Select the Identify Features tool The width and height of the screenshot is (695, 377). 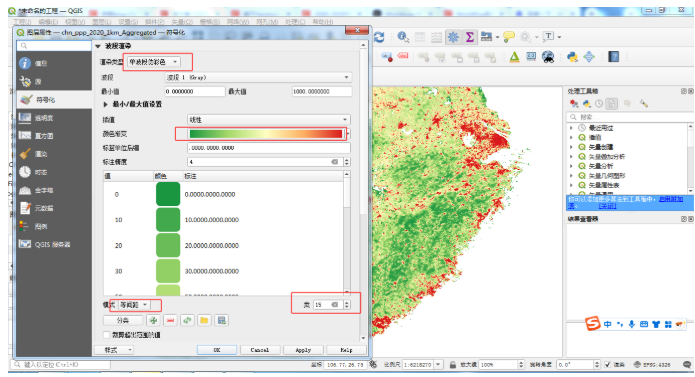(403, 37)
